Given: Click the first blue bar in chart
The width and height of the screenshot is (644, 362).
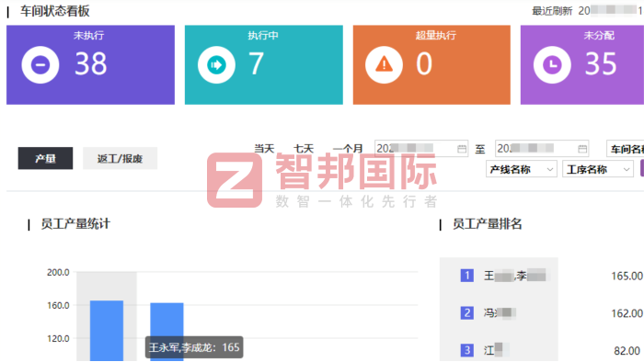Looking at the screenshot, I should click(x=107, y=331).
